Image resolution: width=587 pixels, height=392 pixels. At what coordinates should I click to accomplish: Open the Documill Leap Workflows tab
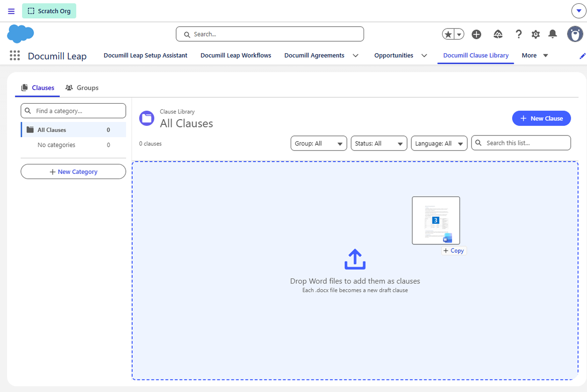pyautogui.click(x=236, y=56)
